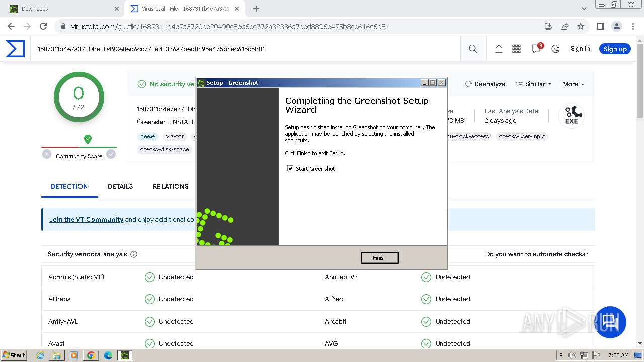The height and width of the screenshot is (362, 644).
Task: Open the apps grid icon in VirusTotal header
Action: click(516, 49)
